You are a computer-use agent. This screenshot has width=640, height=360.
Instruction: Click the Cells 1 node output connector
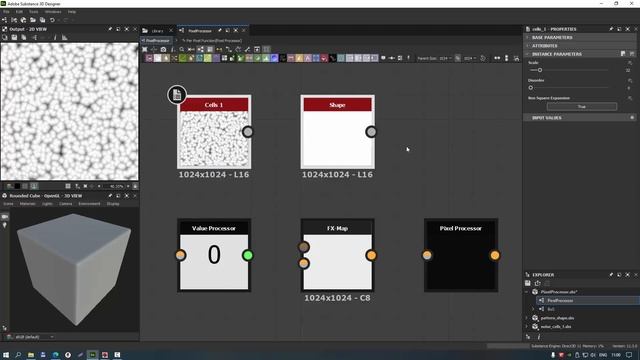click(x=247, y=132)
